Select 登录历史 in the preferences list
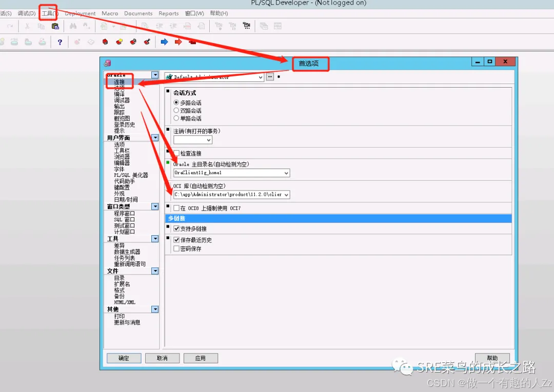 point(124,125)
